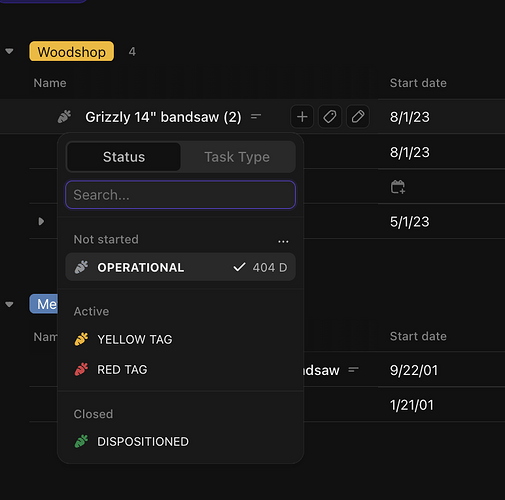Collapse the Woodshop group

pos(9,51)
